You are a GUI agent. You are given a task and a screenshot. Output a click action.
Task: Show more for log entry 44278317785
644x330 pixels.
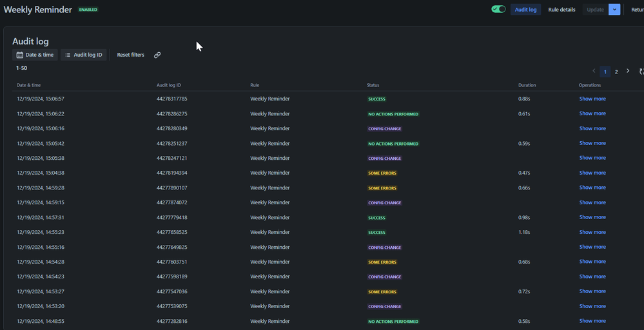click(x=592, y=99)
